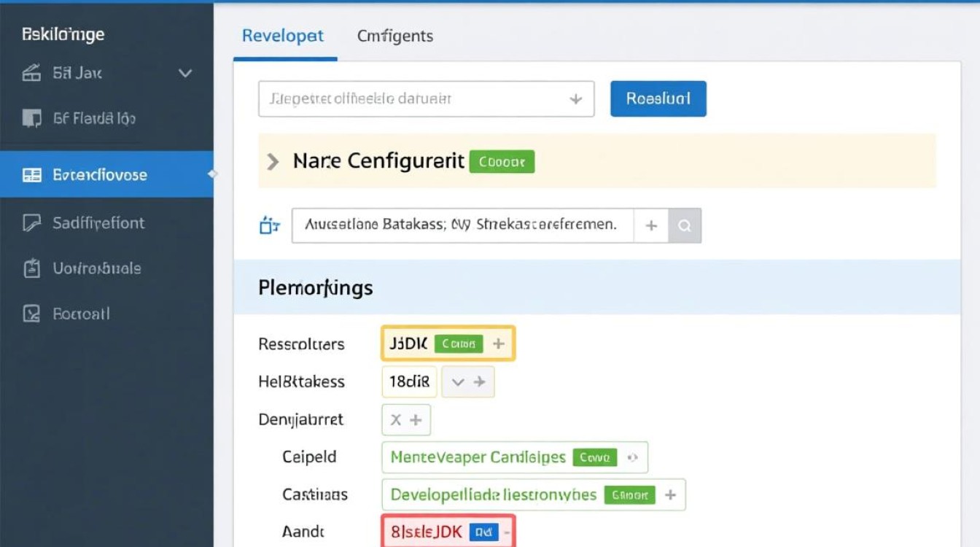The image size is (980, 547).
Task: Click the blue icon left of the database field
Action: click(270, 226)
